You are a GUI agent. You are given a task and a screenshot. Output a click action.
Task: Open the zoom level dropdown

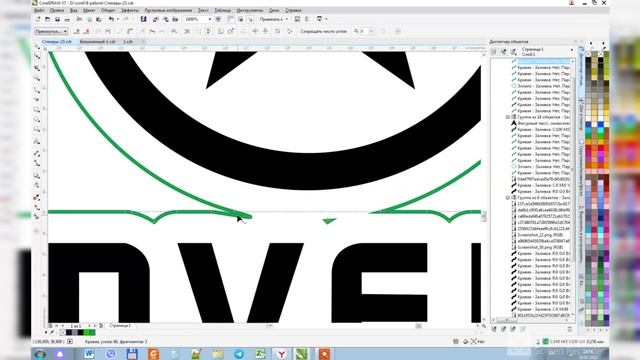pyautogui.click(x=210, y=19)
